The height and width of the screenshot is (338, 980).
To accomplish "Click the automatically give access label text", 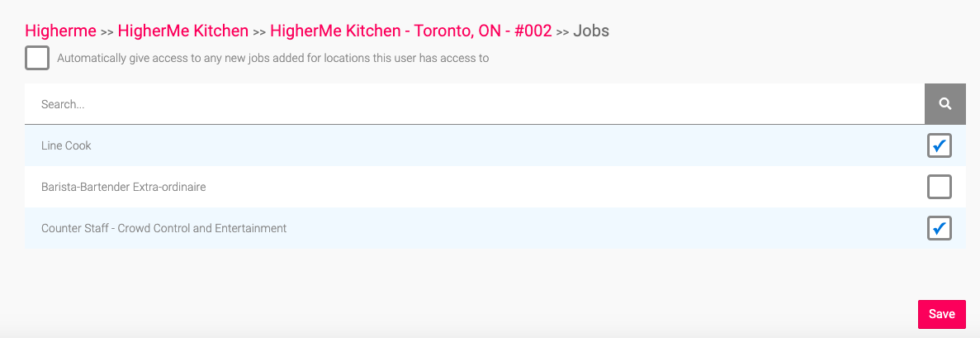I will tap(272, 58).
